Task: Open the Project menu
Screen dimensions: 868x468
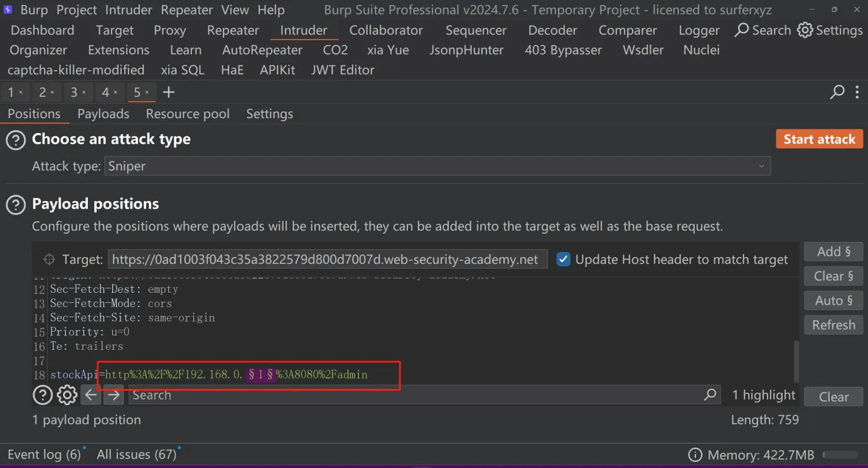Action: coord(77,10)
